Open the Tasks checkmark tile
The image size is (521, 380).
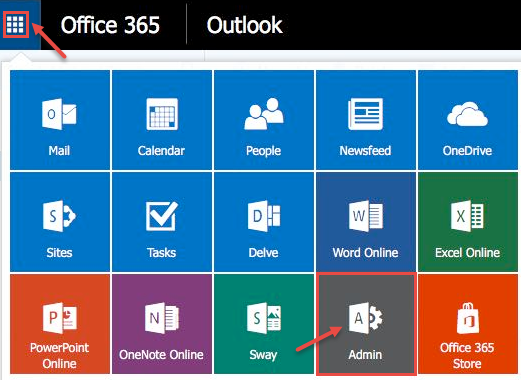coord(162,222)
